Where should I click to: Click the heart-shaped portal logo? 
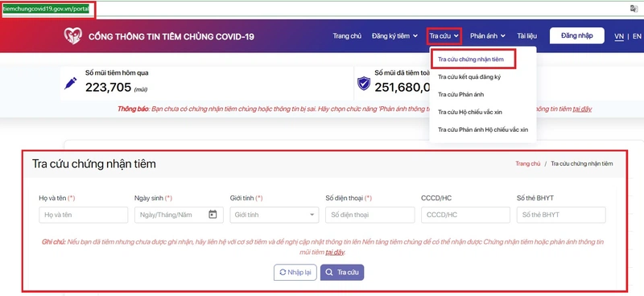pos(72,36)
